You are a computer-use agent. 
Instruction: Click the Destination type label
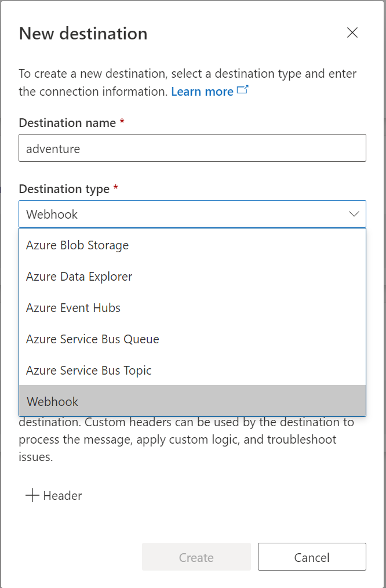click(64, 189)
